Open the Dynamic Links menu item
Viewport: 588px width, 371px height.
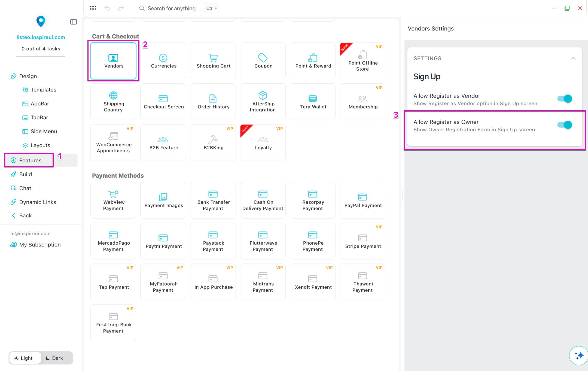(x=37, y=202)
